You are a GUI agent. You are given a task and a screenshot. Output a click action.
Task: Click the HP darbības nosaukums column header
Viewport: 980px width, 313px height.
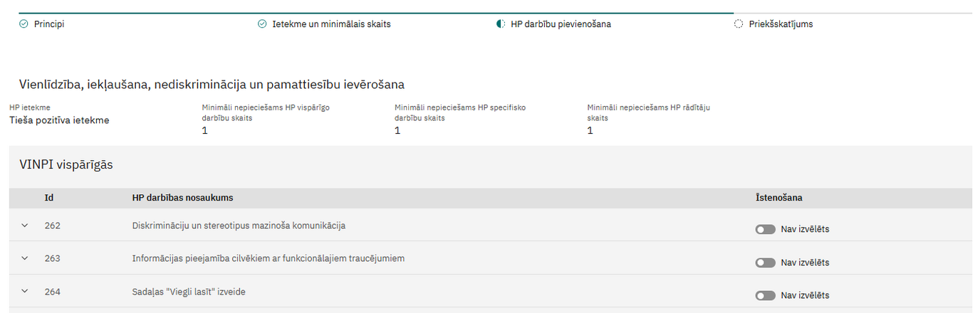click(183, 198)
